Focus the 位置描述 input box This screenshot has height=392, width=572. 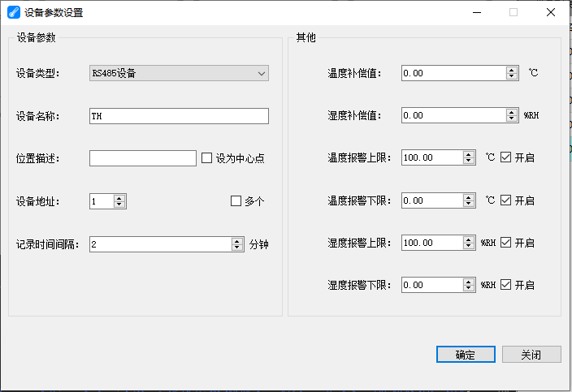coord(143,158)
